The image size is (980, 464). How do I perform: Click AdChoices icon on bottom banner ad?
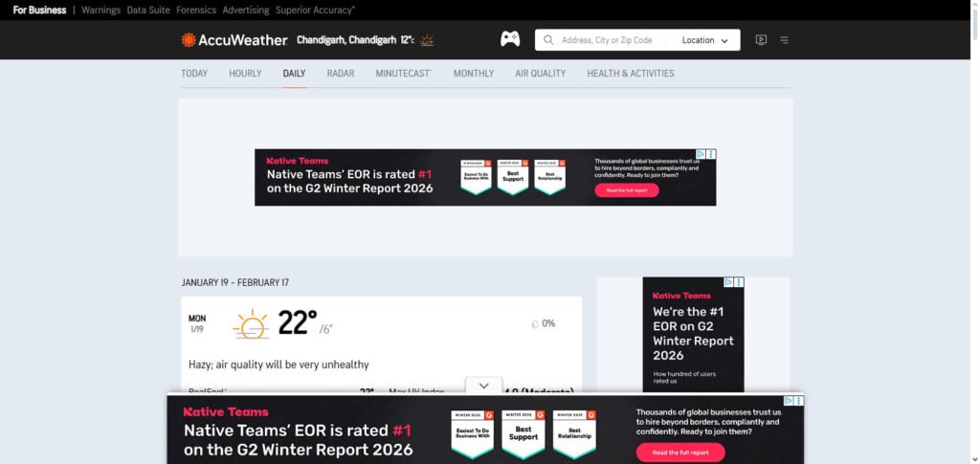(x=789, y=400)
